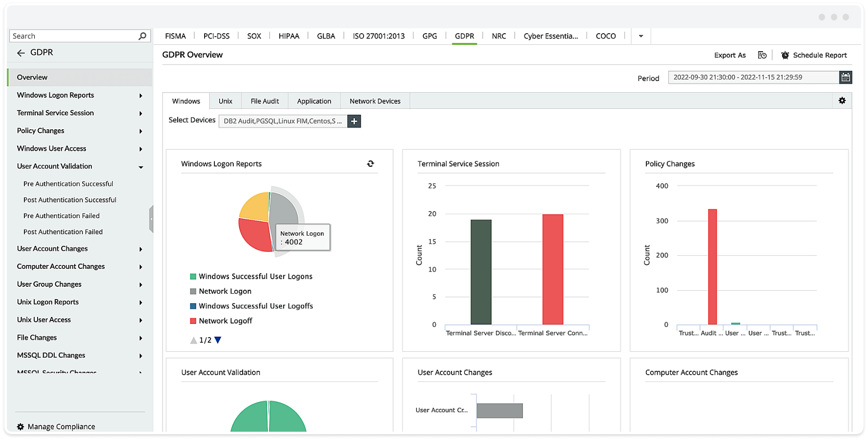The image size is (868, 440).
Task: Go to next legend page arrow
Action: click(218, 340)
